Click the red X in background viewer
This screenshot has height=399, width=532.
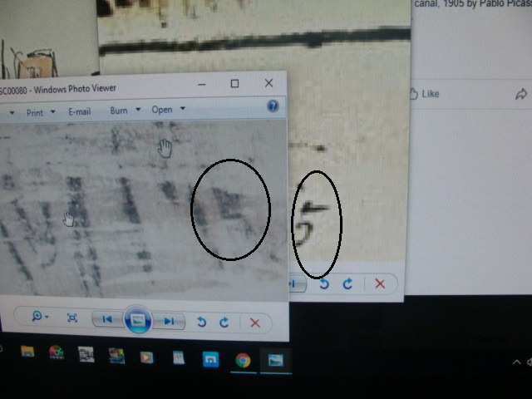380,284
